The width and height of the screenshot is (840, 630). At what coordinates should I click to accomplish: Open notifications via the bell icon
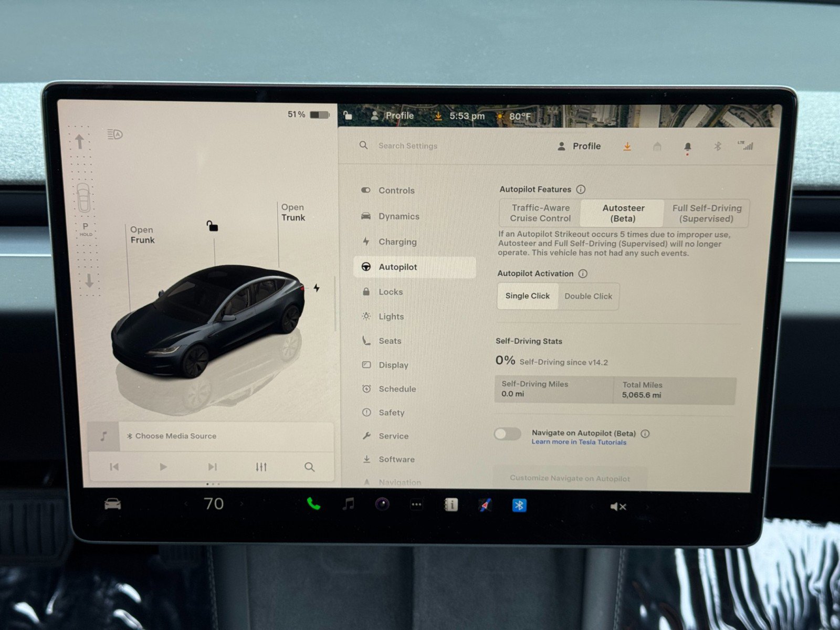click(x=688, y=147)
